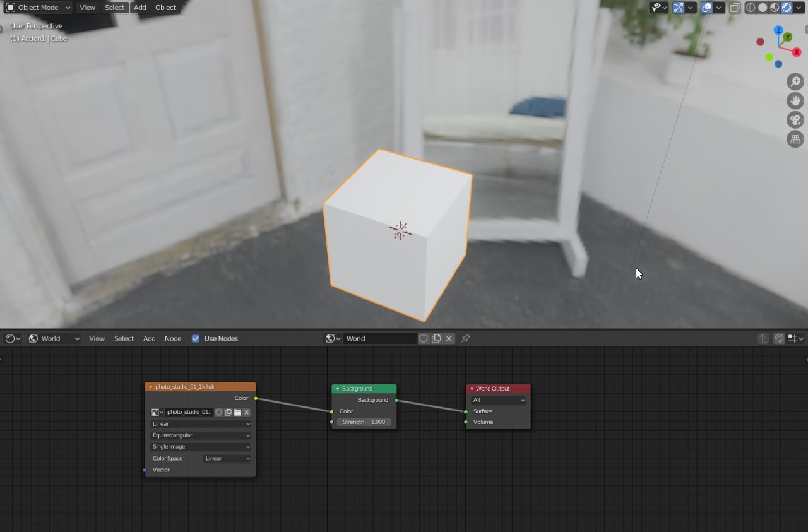Image resolution: width=808 pixels, height=532 pixels.
Task: Open the node editor type menu
Action: coord(13,338)
